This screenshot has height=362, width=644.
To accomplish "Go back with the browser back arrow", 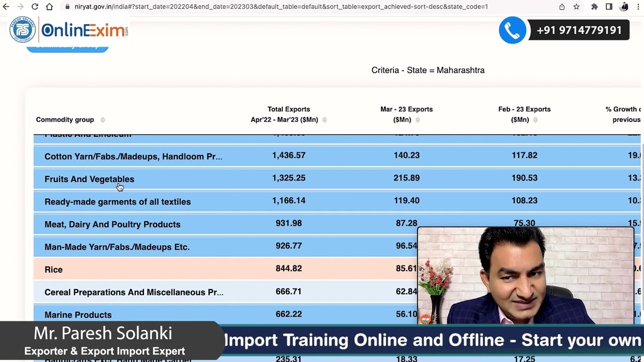I will 6,7.
